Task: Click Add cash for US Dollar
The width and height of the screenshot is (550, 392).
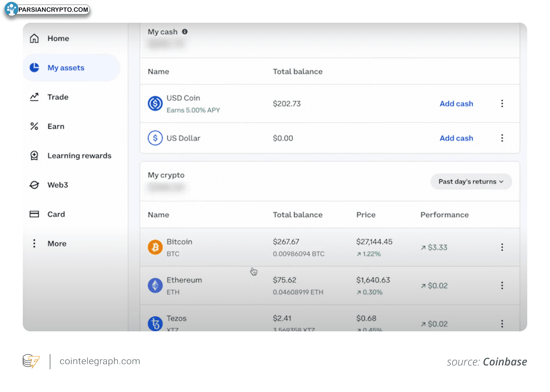Action: pyautogui.click(x=456, y=138)
